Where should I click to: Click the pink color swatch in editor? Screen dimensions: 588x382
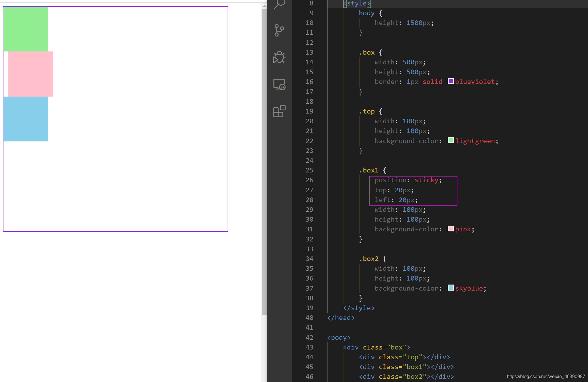(x=451, y=229)
